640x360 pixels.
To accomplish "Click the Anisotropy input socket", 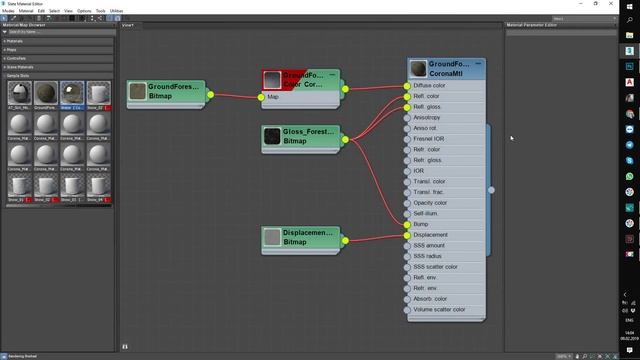I will [x=407, y=118].
